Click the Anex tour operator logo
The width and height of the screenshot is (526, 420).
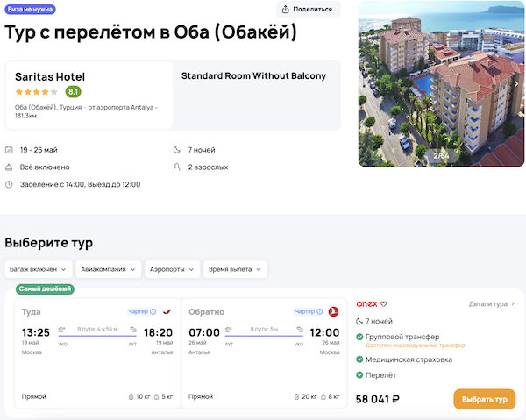click(x=367, y=304)
